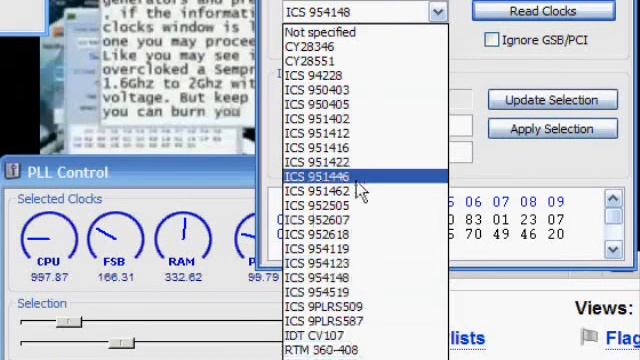Click the register list scroll up arrow
640x360 pixels.
click(613, 199)
